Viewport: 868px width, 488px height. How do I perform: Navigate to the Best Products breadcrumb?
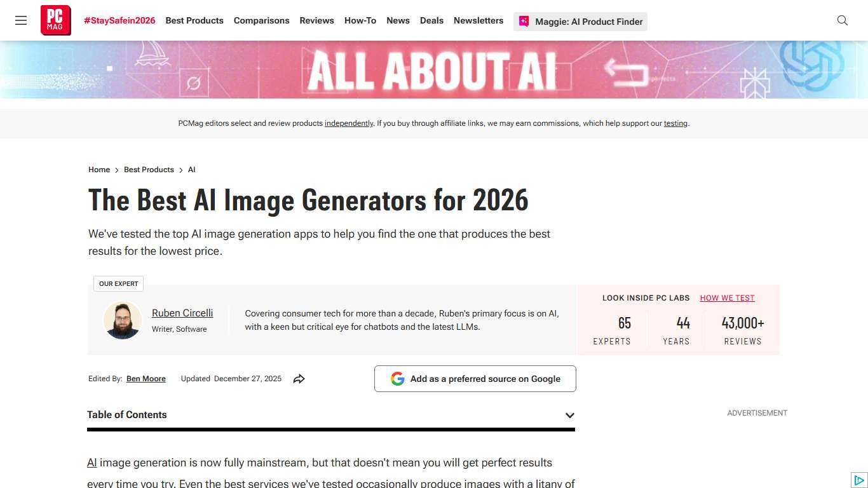click(x=149, y=169)
